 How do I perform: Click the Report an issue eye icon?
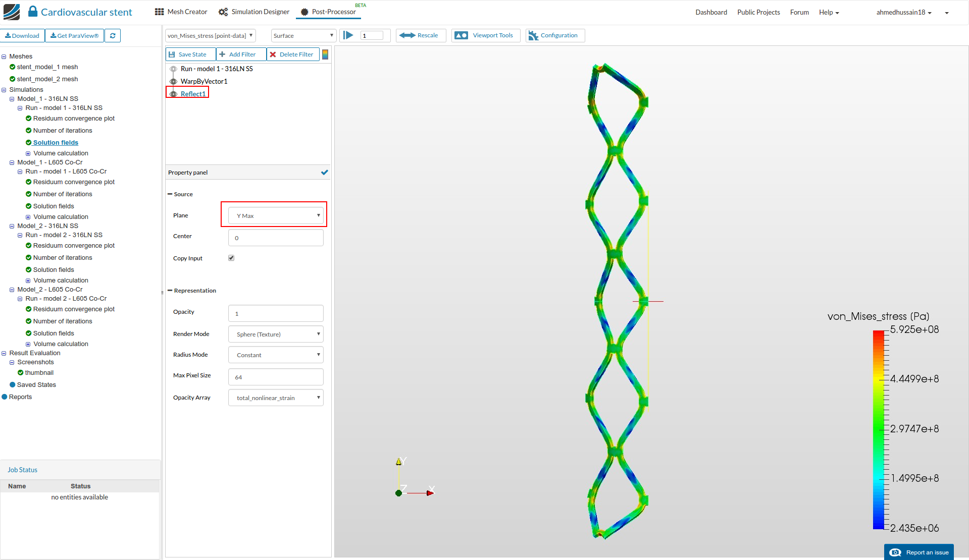[x=895, y=552]
